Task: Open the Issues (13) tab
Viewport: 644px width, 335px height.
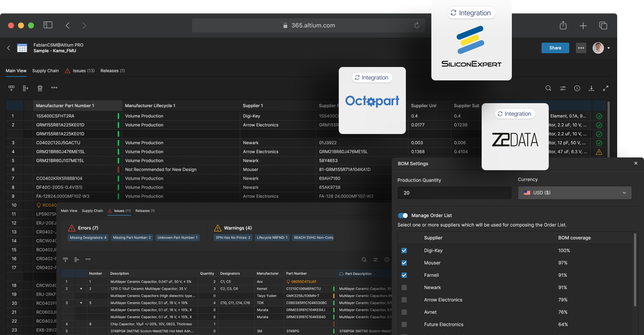Action: (79, 71)
